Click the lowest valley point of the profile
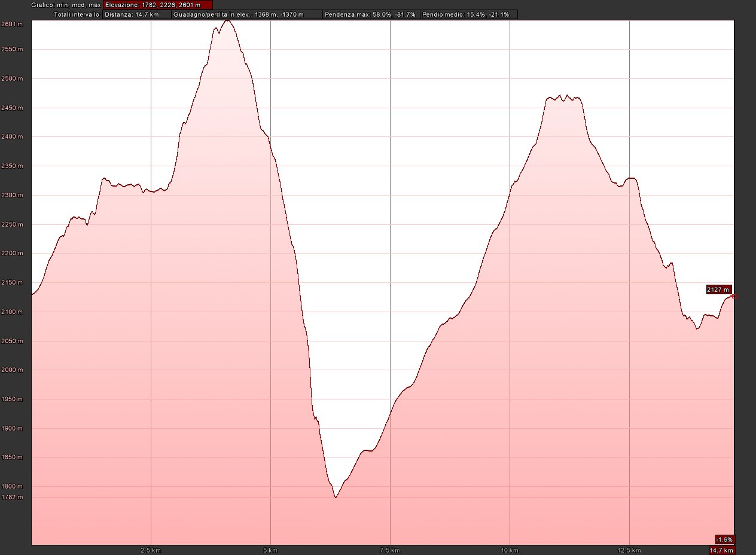This screenshot has height=555, width=756. 336,497
